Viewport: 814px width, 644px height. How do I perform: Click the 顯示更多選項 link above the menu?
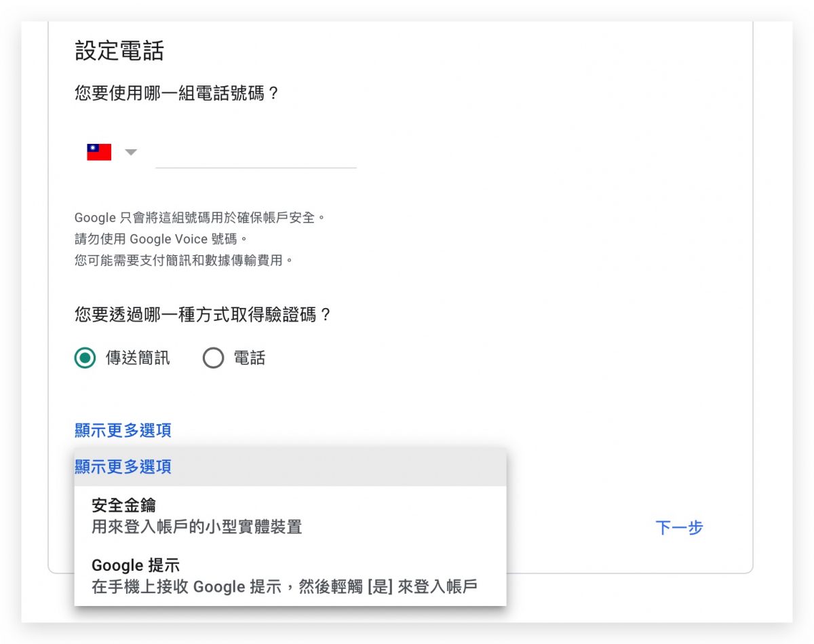point(123,430)
